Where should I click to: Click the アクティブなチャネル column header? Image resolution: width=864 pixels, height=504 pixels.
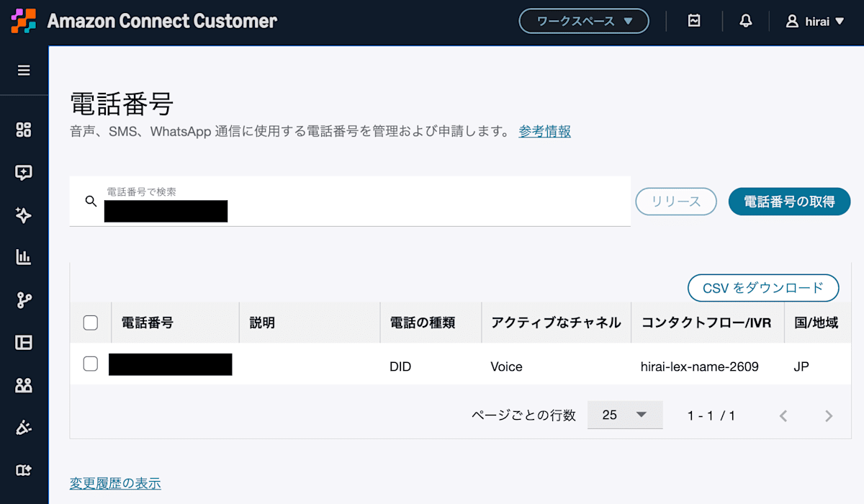pyautogui.click(x=556, y=323)
